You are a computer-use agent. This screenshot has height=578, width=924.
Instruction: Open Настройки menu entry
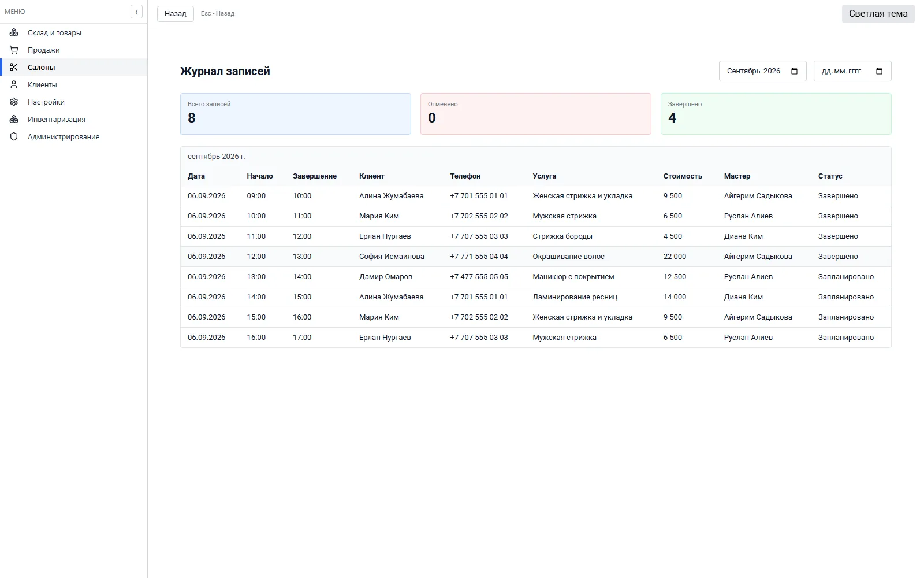(74, 102)
